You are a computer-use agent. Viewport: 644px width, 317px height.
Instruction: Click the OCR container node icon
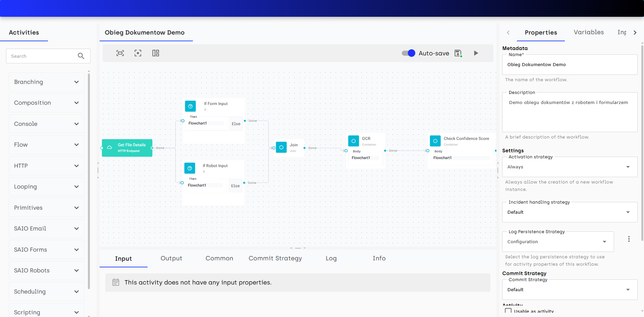point(354,141)
